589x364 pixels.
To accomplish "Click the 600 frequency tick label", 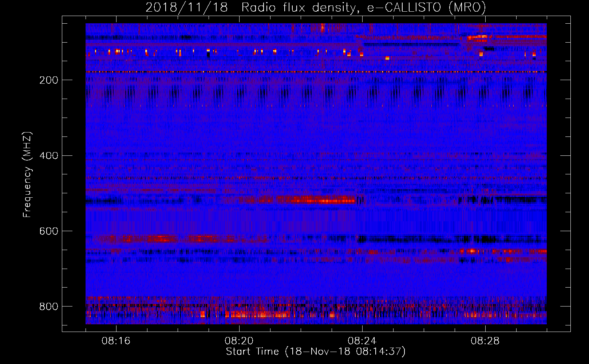I will coord(49,232).
